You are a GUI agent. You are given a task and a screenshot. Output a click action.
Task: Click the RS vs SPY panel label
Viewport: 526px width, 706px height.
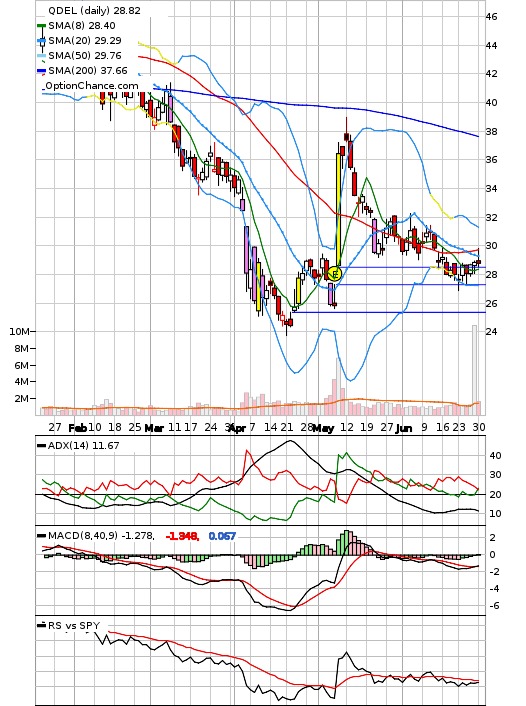click(74, 625)
